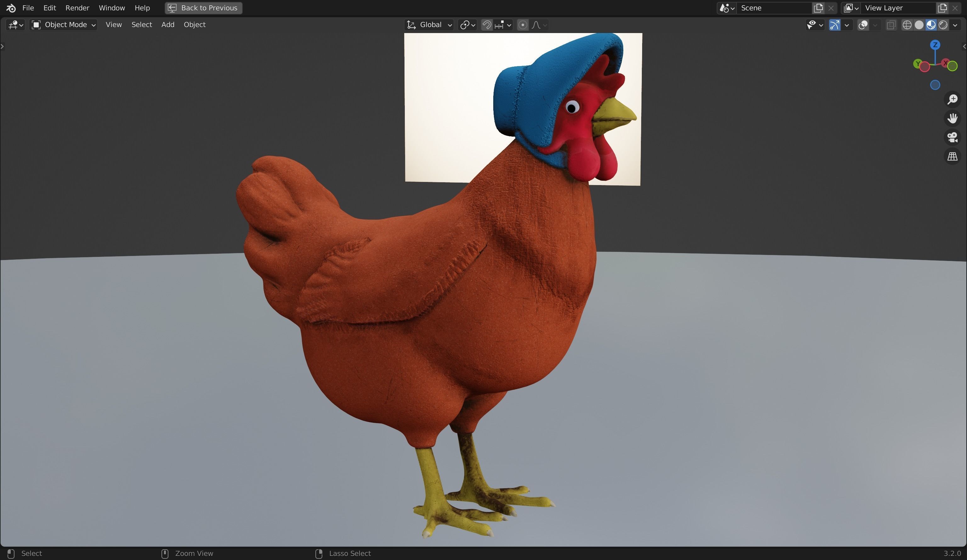
Task: Toggle the camera view icon
Action: tap(953, 138)
